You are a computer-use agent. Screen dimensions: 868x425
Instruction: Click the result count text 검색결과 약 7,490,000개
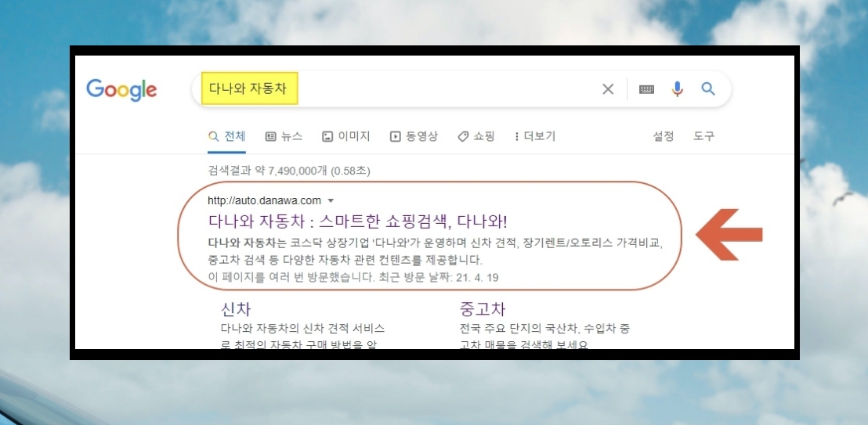click(x=268, y=171)
